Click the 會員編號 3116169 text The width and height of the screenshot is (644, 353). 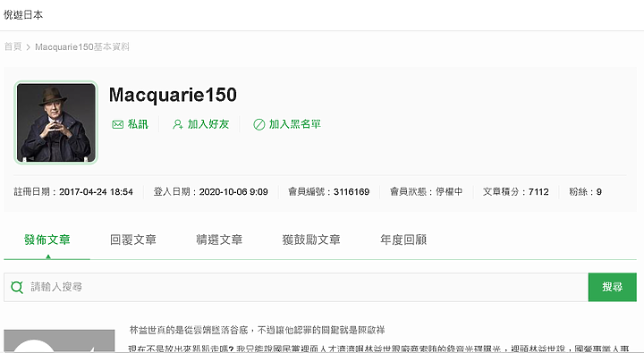(328, 191)
